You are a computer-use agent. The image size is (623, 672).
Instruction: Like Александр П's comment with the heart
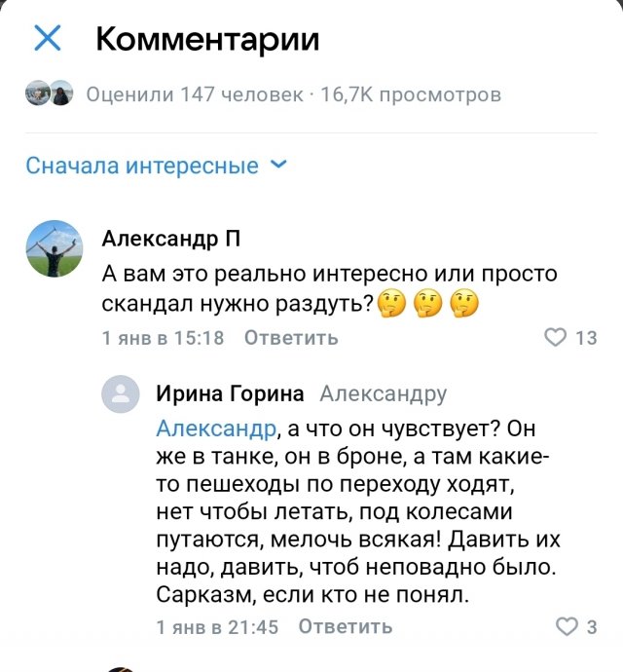[555, 338]
